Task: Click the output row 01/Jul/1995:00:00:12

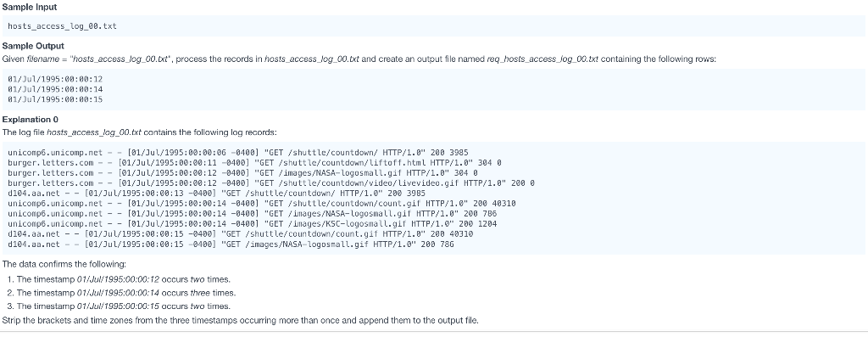Action: pos(55,79)
